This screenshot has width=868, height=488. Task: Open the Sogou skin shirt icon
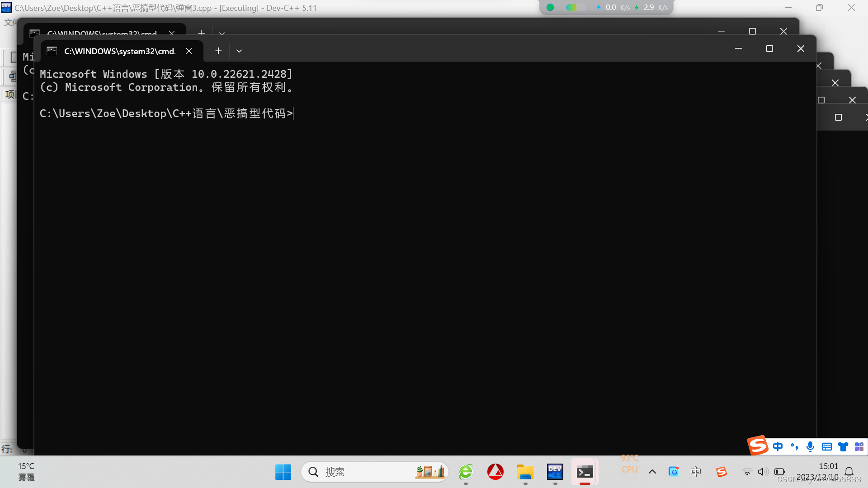843,446
